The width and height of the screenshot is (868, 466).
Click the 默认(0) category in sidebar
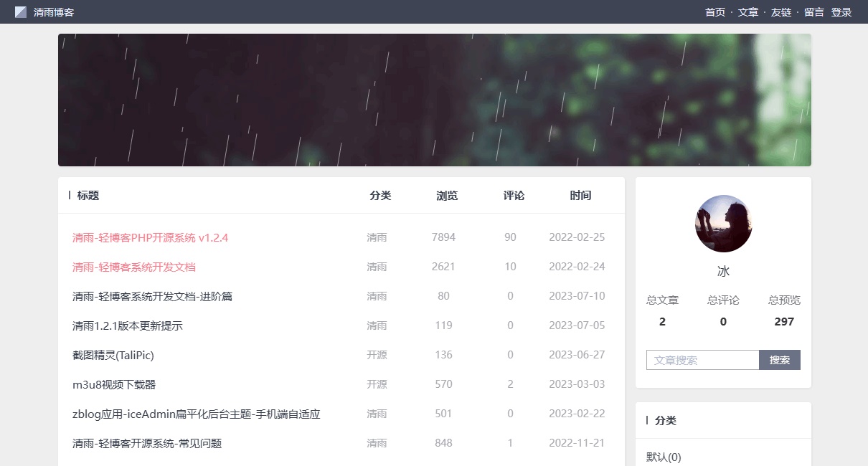pos(663,457)
